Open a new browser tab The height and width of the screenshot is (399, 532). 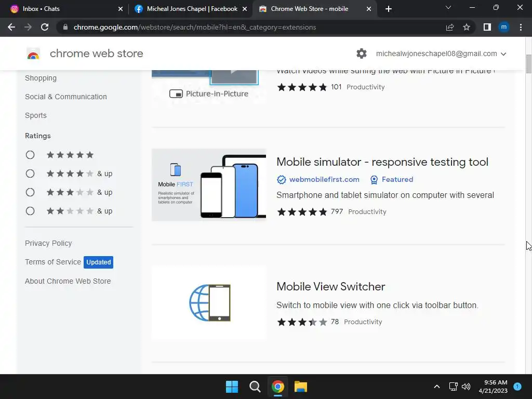point(389,9)
